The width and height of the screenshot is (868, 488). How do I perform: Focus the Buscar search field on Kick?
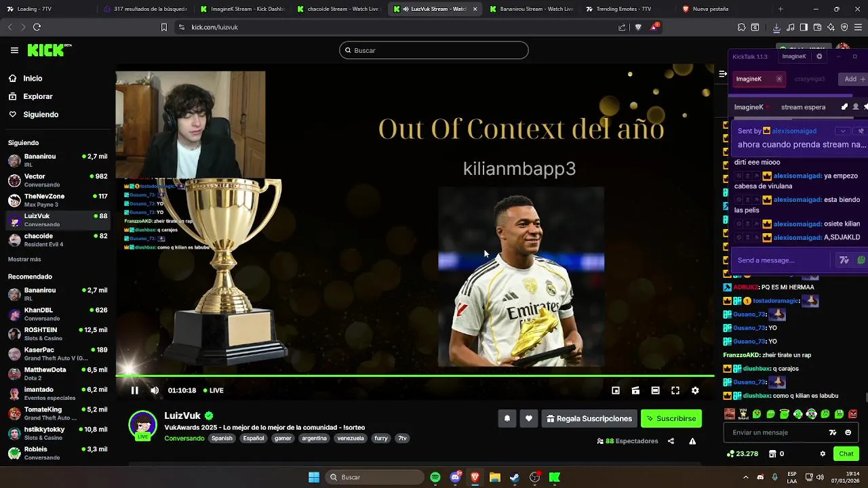(x=434, y=50)
